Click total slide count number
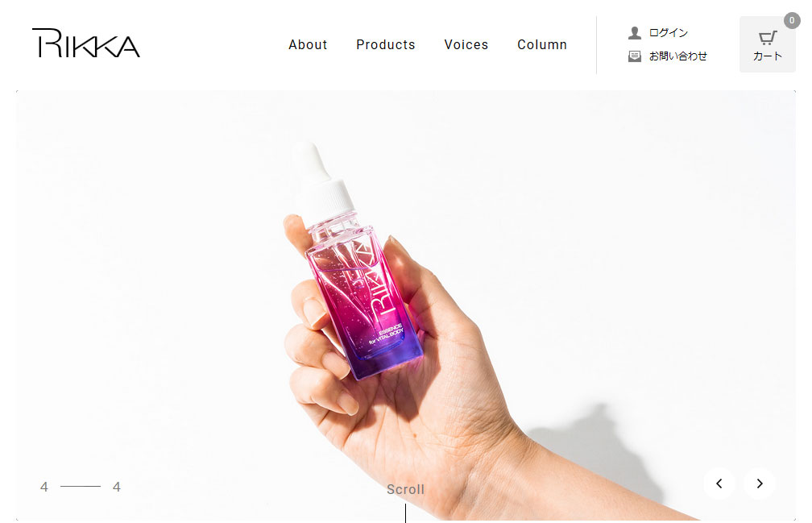Viewport: 812px width, 523px height. [x=117, y=487]
